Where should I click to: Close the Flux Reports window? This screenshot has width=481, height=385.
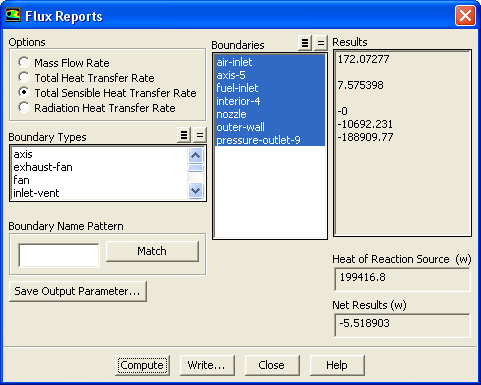(465, 16)
